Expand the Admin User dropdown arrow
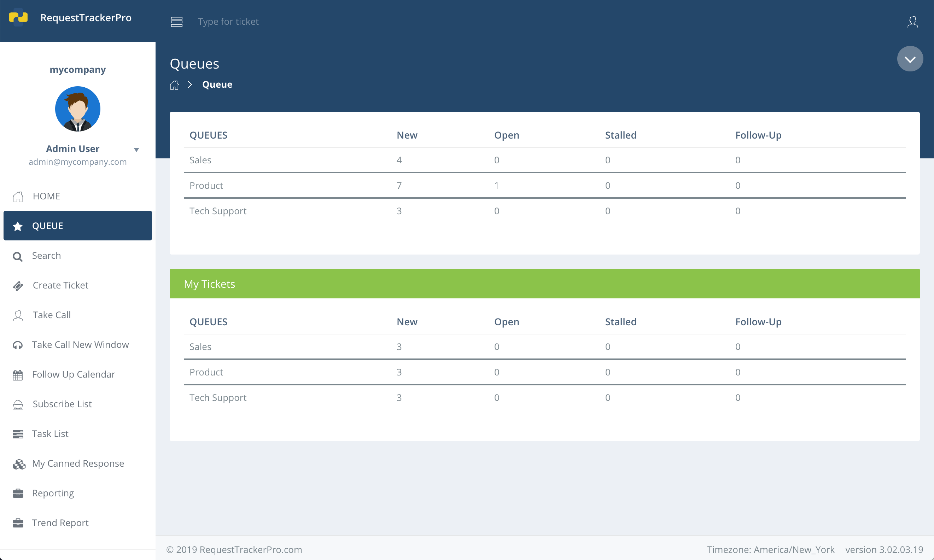The height and width of the screenshot is (560, 934). pyautogui.click(x=136, y=150)
